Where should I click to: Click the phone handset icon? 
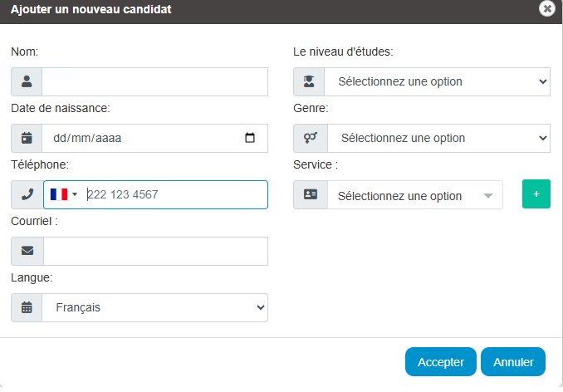[27, 194]
